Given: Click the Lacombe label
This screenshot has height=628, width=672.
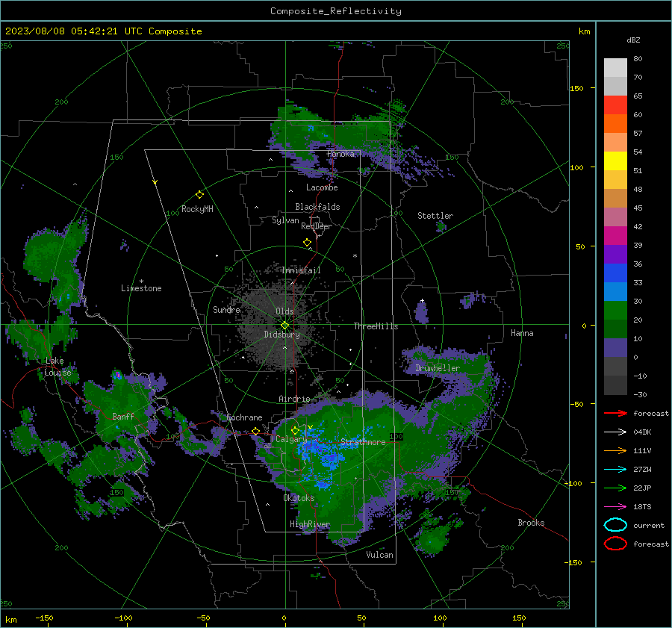Looking at the screenshot, I should tap(322, 187).
